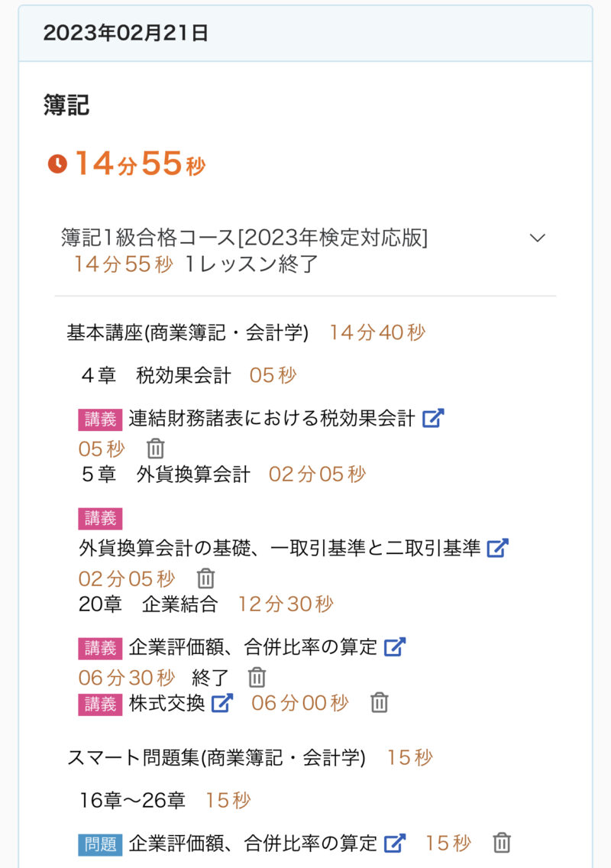Delete the 問題 15秒 record

[501, 843]
